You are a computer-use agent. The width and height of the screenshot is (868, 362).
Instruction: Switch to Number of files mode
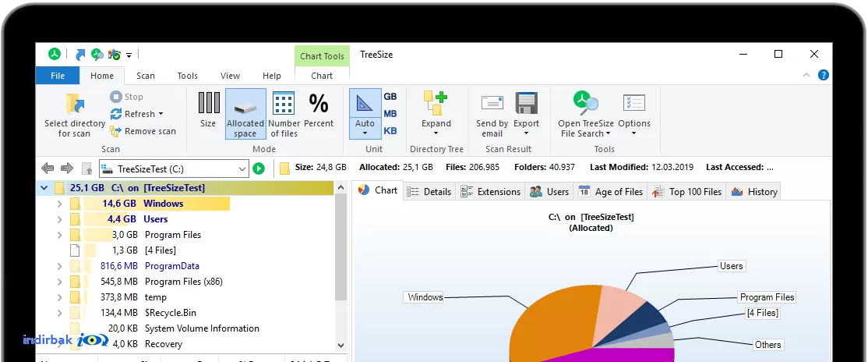pos(284,114)
